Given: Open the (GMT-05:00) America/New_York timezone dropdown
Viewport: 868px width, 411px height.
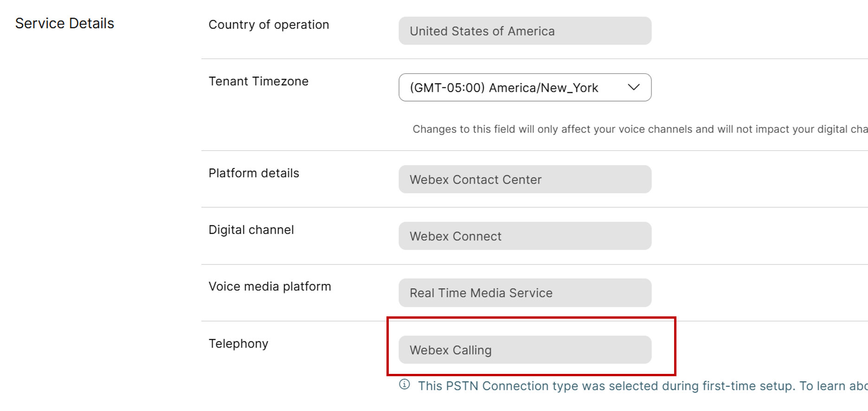Looking at the screenshot, I should coord(504,88).
